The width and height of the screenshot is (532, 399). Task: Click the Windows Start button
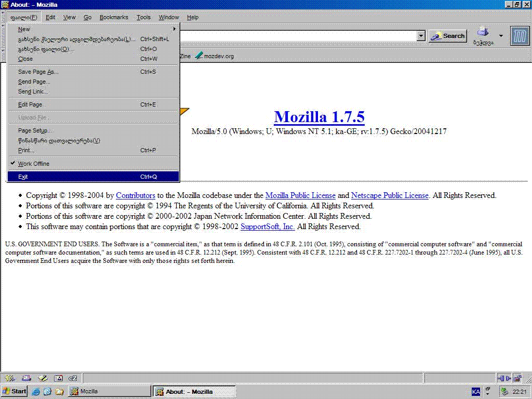point(14,392)
